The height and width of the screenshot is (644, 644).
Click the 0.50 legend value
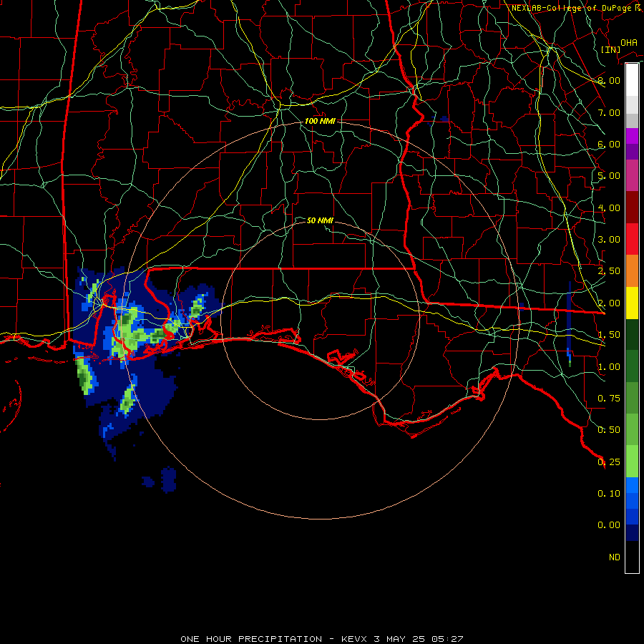609,430
